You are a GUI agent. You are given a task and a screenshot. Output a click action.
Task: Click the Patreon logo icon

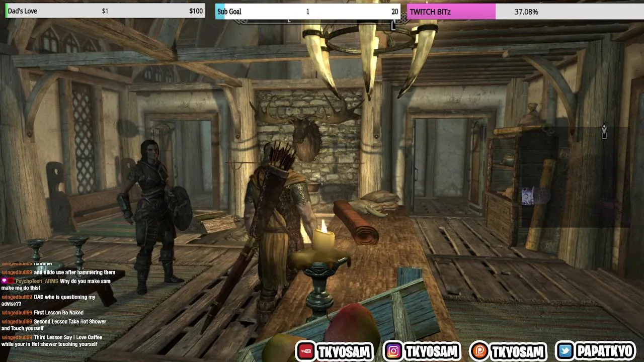tap(479, 351)
